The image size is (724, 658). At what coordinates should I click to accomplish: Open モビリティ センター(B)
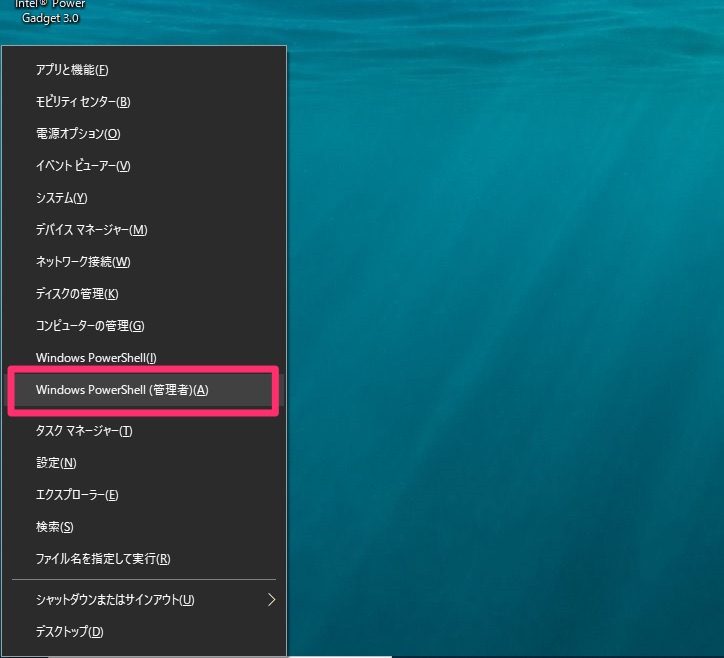pyautogui.click(x=144, y=102)
